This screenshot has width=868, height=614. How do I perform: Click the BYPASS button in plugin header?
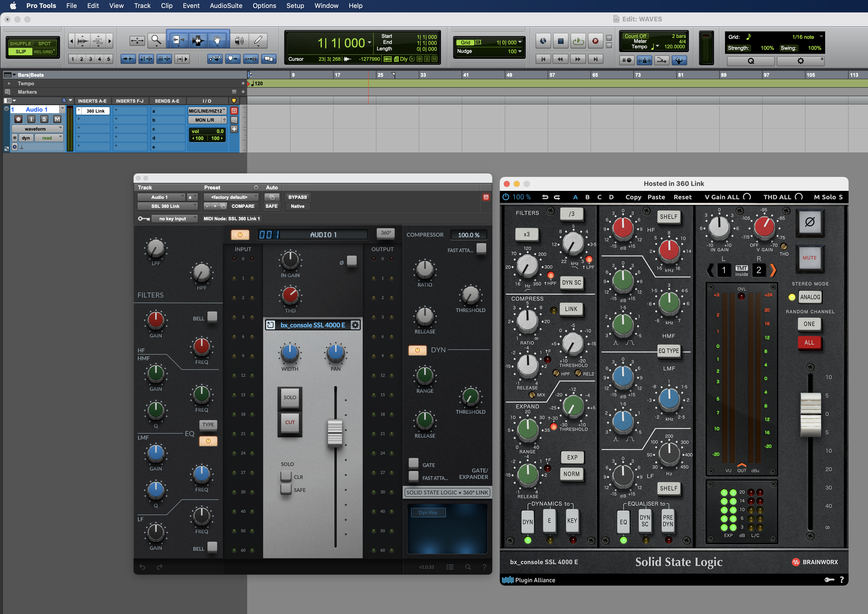click(297, 197)
